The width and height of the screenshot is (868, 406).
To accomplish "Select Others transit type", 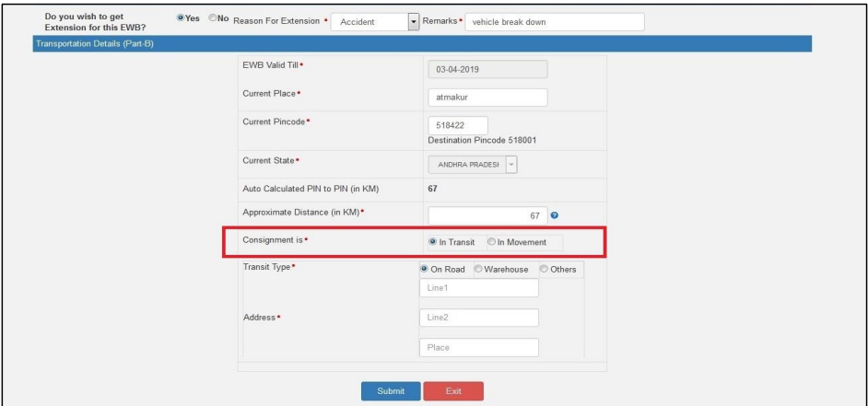I will [544, 269].
